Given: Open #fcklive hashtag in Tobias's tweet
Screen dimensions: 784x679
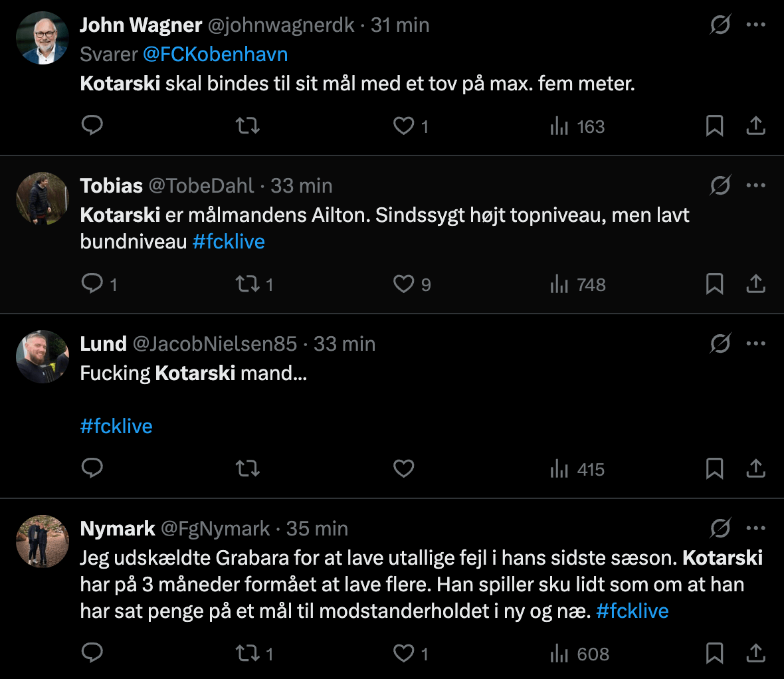Looking at the screenshot, I should pyautogui.click(x=229, y=242).
